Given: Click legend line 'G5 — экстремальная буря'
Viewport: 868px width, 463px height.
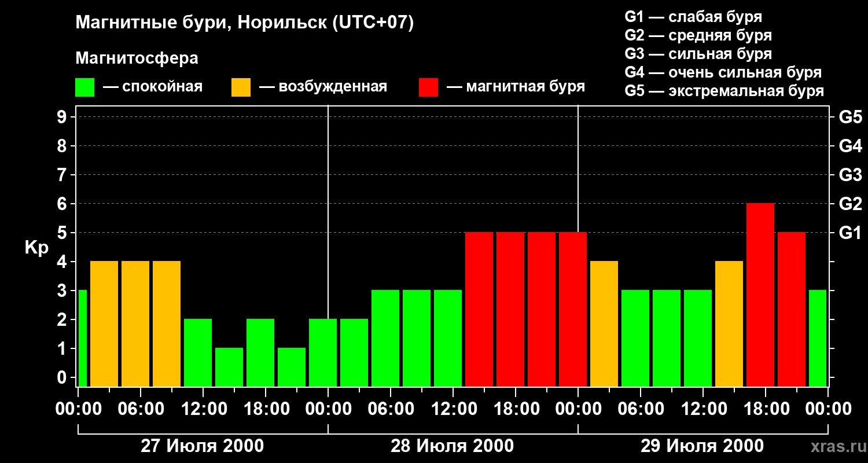Looking at the screenshot, I should pyautogui.click(x=724, y=91).
